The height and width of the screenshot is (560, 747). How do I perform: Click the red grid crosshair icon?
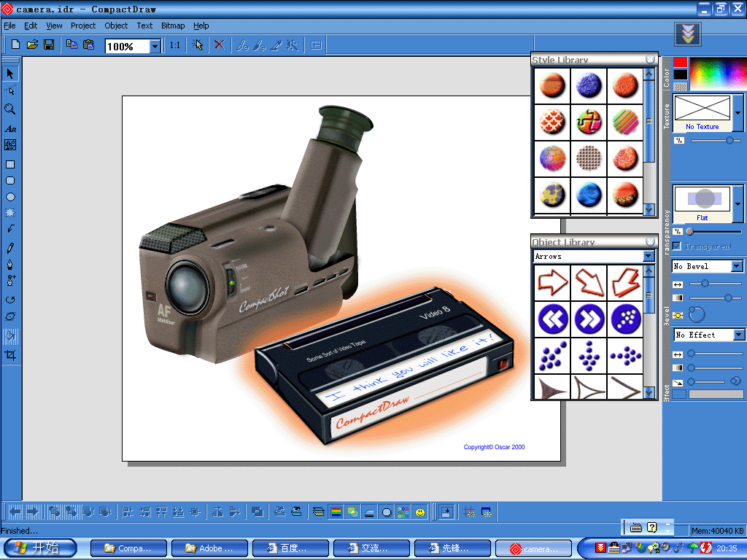(x=469, y=513)
